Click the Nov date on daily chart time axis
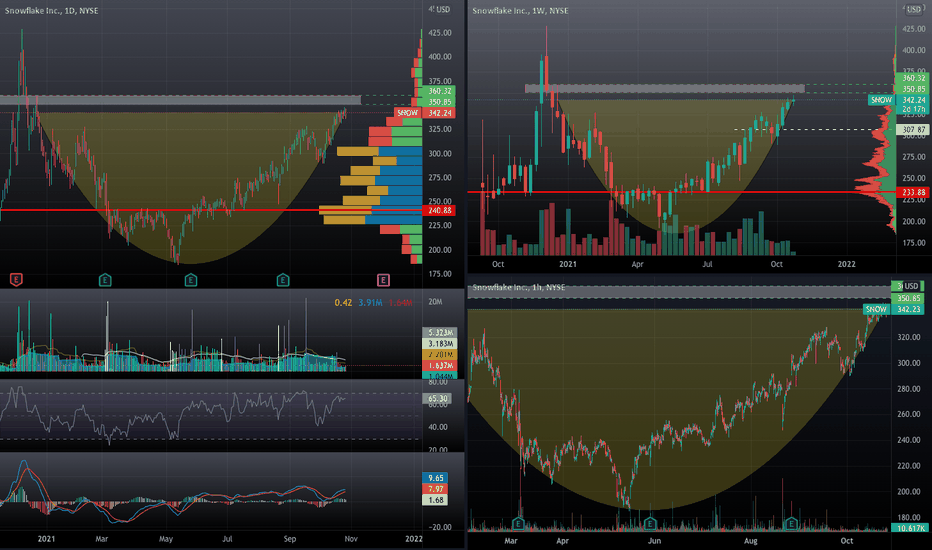932x550 pixels. 351,539
